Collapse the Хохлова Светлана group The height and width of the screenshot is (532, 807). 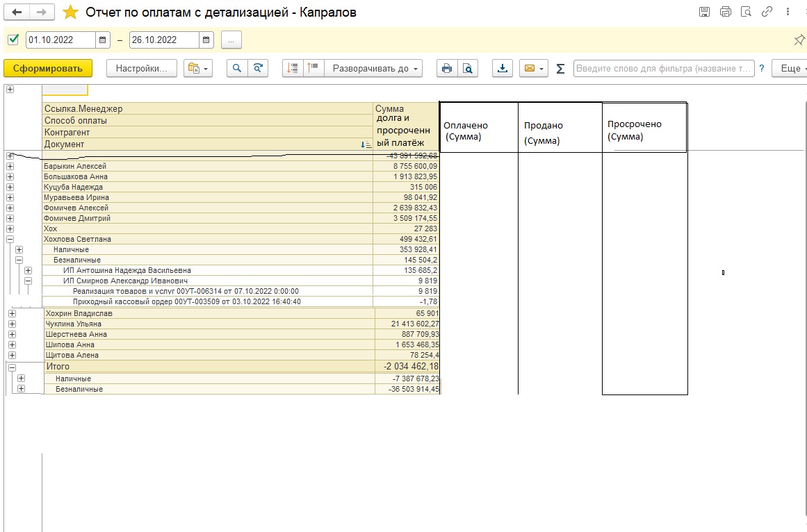pyautogui.click(x=10, y=239)
